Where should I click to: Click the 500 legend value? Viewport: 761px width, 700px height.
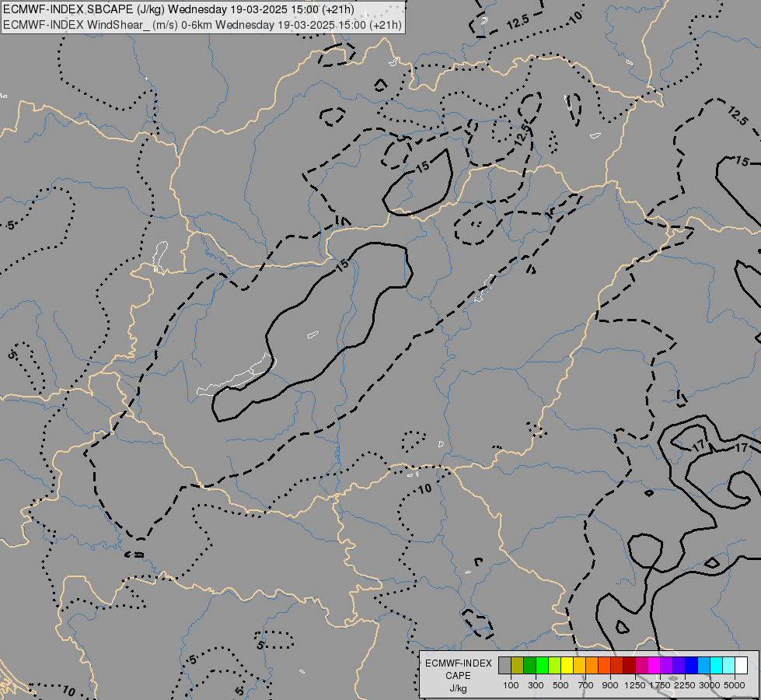click(560, 685)
